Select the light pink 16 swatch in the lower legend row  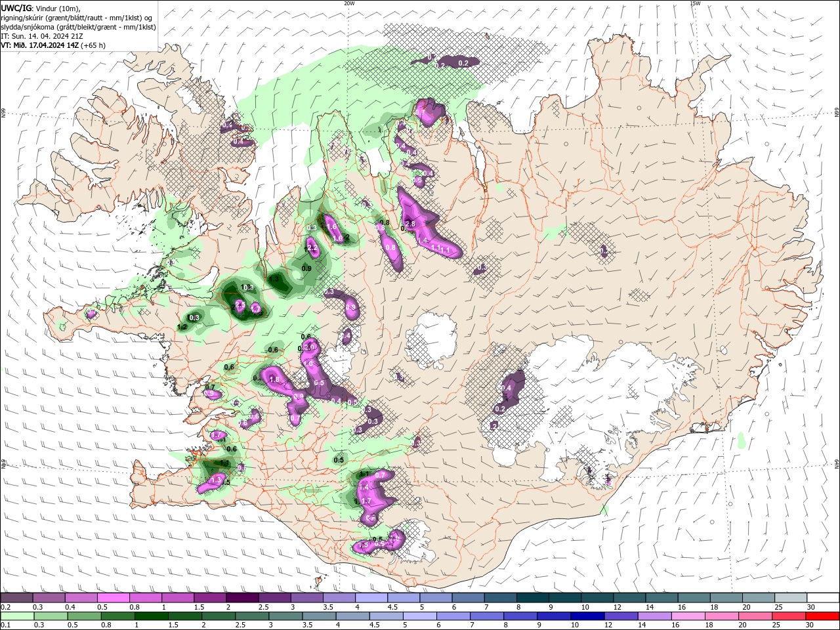pyautogui.click(x=688, y=616)
